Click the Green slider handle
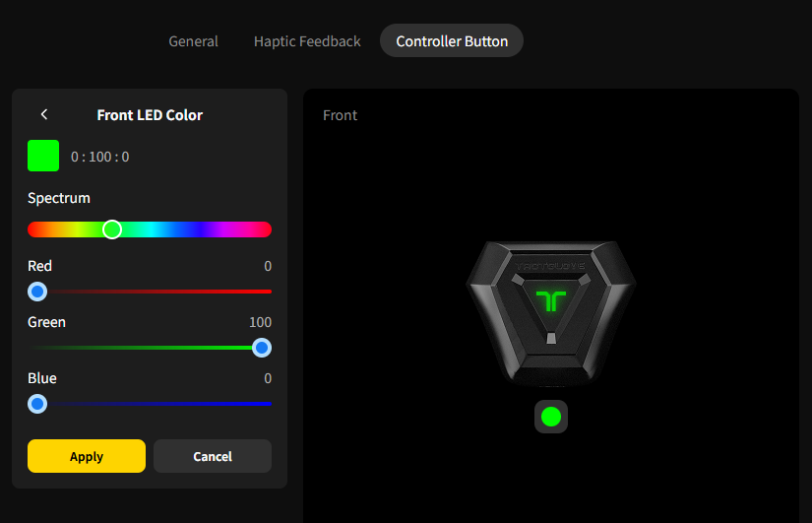This screenshot has height=523, width=812. tap(262, 348)
